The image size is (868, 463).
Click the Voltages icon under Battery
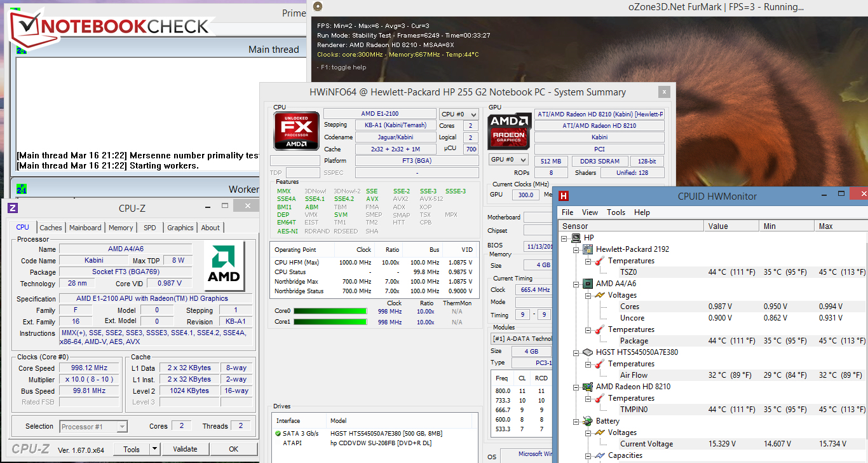click(600, 432)
